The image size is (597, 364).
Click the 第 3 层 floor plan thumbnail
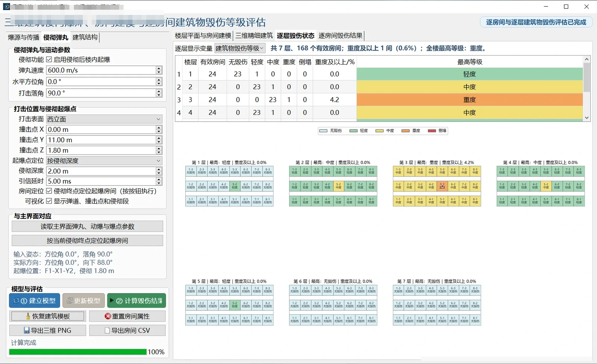tap(437, 186)
